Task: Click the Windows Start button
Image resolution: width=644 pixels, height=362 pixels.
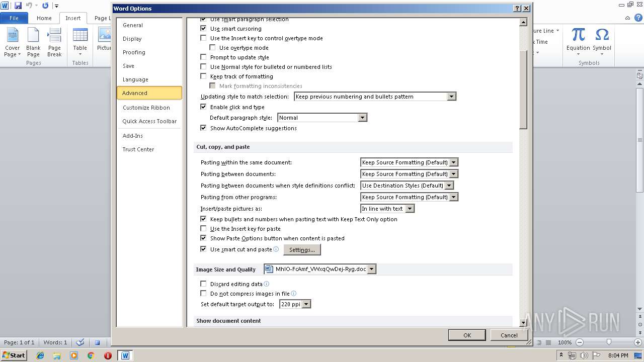Action: (x=14, y=355)
